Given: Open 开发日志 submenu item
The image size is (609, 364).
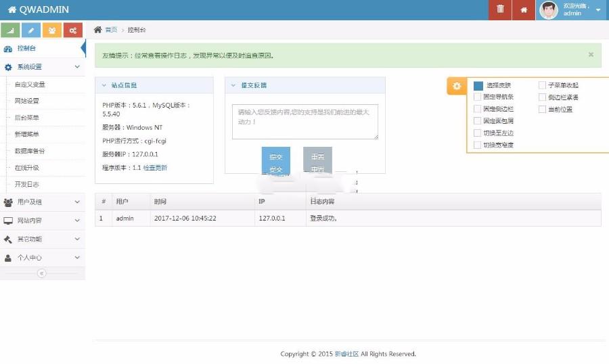Looking at the screenshot, I should pos(27,184).
